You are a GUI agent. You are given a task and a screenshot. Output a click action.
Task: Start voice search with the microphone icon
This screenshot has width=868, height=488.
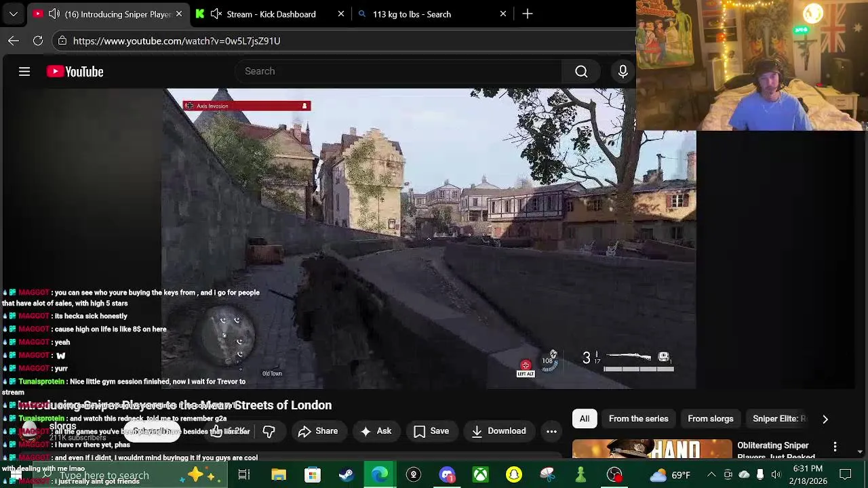point(623,71)
